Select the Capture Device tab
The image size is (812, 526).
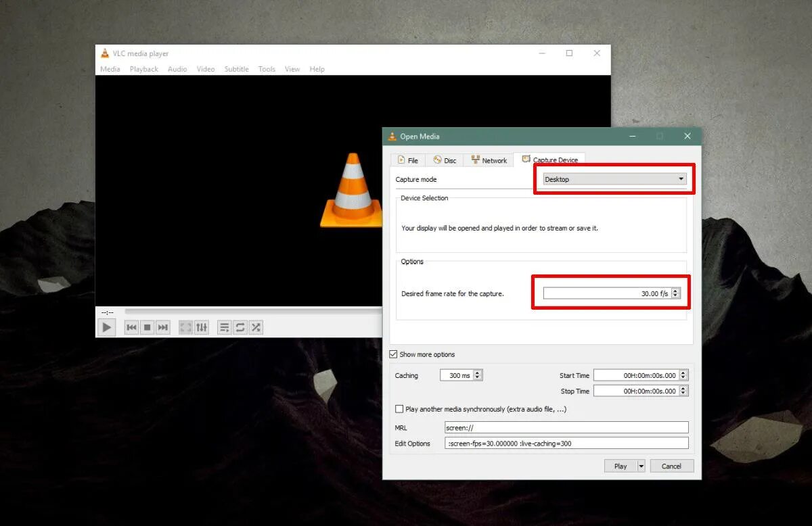549,160
